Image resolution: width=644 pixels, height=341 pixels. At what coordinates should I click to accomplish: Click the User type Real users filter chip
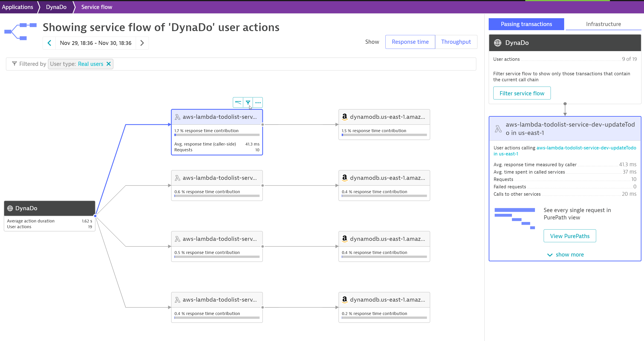pyautogui.click(x=81, y=64)
